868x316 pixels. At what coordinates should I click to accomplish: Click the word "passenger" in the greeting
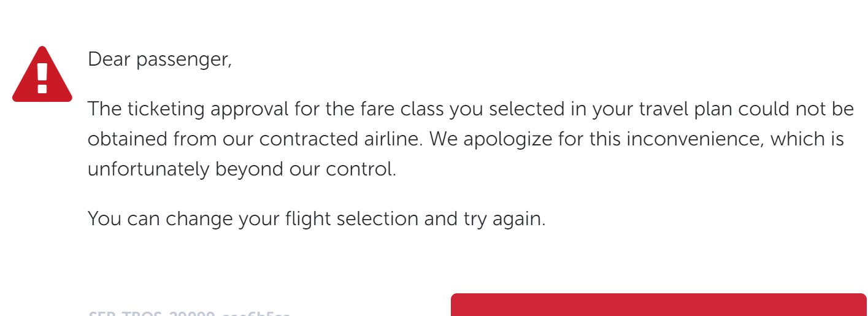183,60
